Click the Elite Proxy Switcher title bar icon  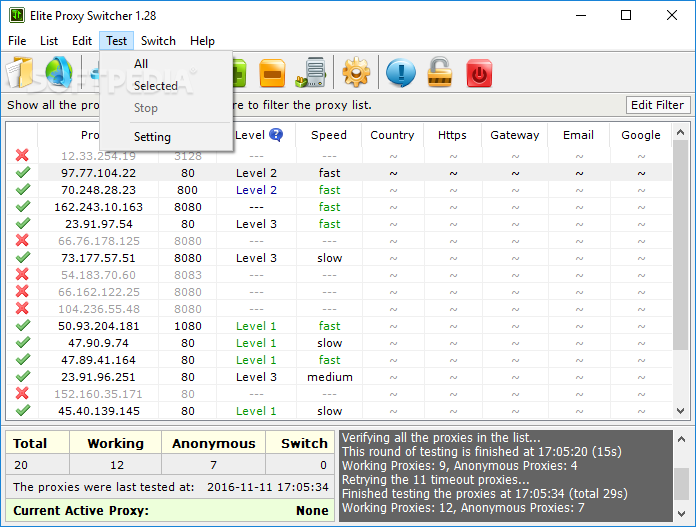[17, 16]
